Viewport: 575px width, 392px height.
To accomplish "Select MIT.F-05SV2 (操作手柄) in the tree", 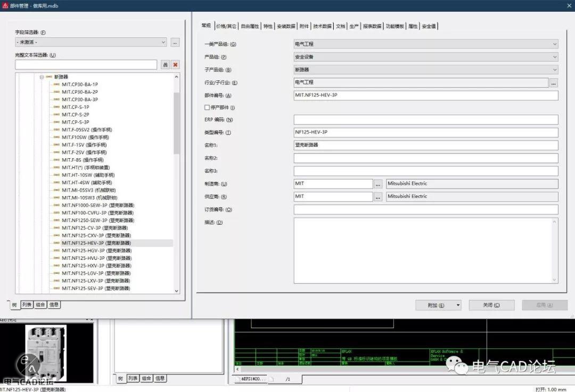I will [87, 130].
